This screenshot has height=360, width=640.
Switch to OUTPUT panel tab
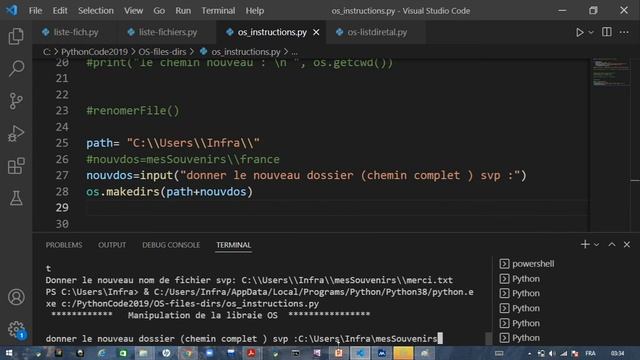tap(112, 245)
